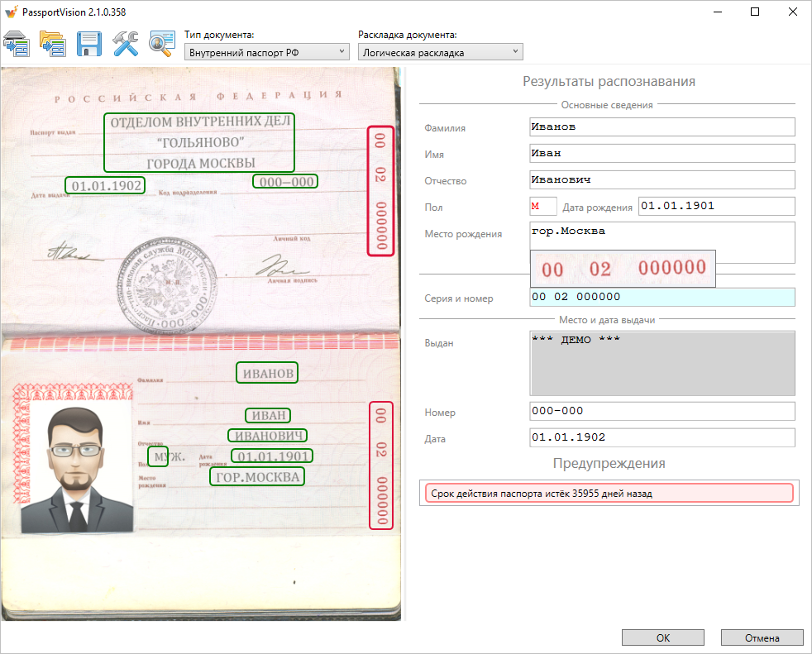
Task: Click the Номер field with 000-000
Action: pyautogui.click(x=662, y=411)
